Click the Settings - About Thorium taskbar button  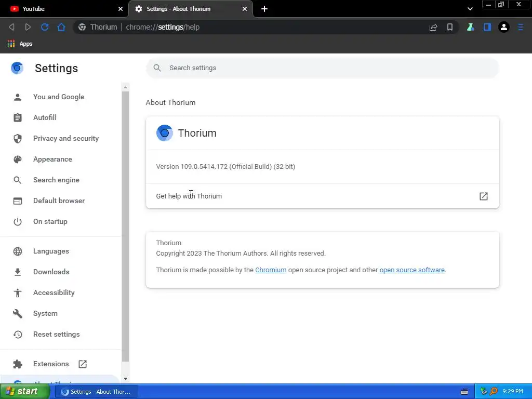tap(96, 392)
